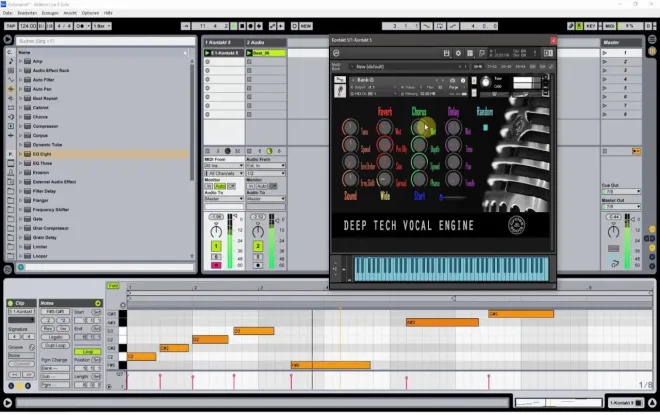Screen dimensions: 660x415
Task: Click Kontakt minimized view icon
Action: (x=482, y=53)
